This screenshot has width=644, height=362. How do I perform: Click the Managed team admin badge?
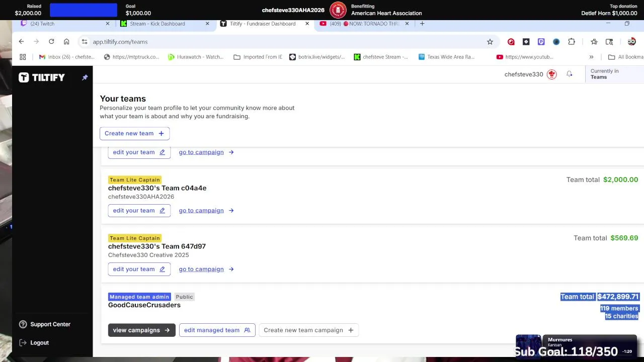(139, 297)
